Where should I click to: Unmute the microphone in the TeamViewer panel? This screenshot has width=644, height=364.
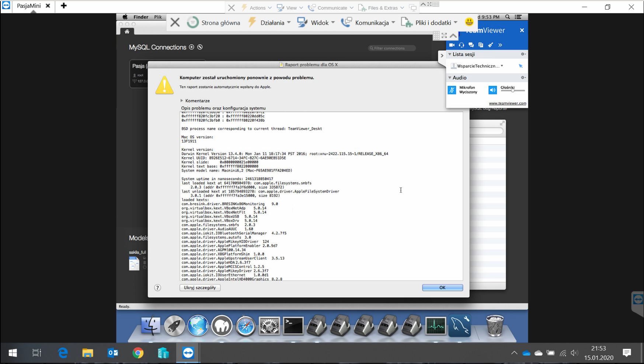[452, 90]
